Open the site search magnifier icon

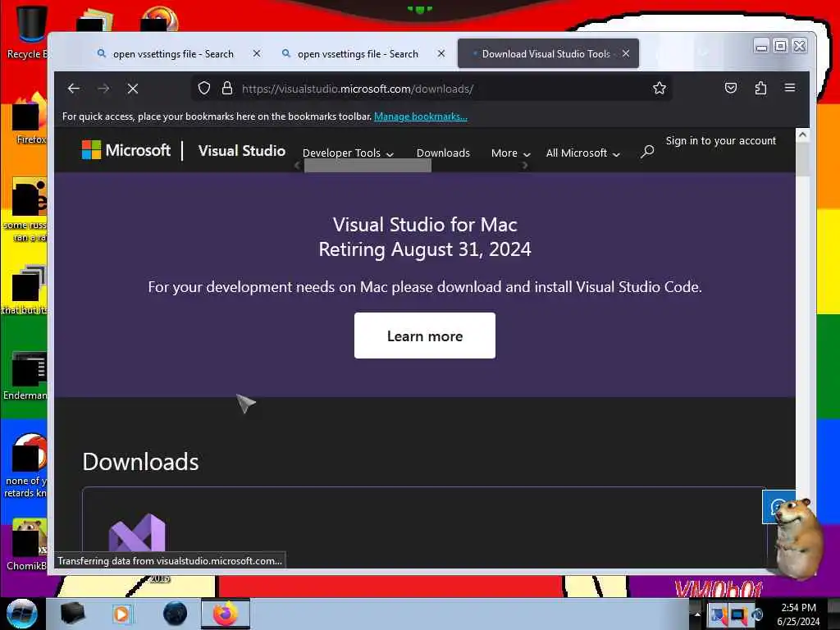point(647,152)
